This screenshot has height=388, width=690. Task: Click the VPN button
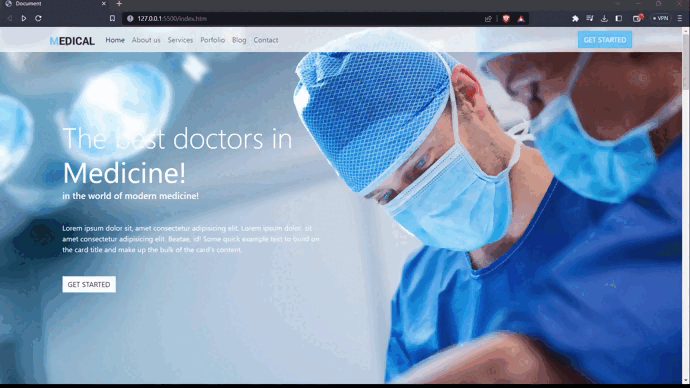pos(661,18)
